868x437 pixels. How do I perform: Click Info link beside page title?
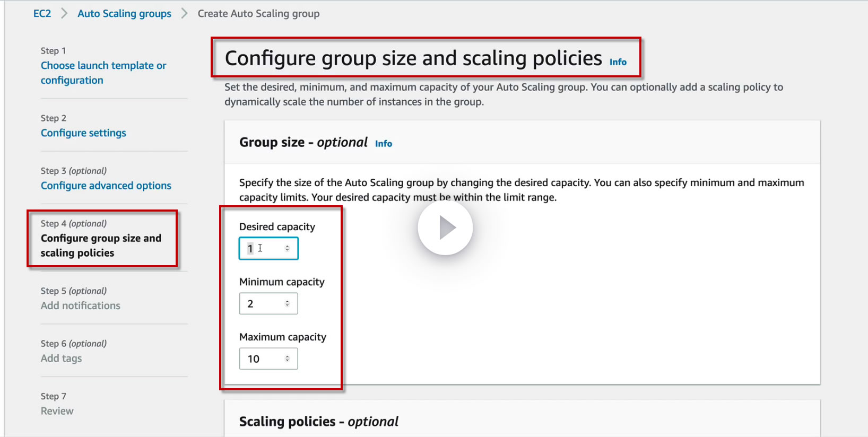pos(618,62)
